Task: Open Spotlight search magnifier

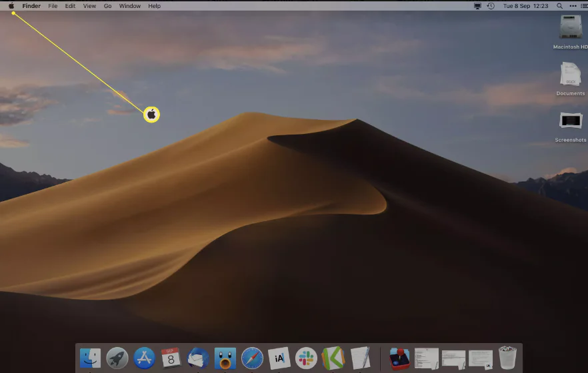Action: click(559, 6)
